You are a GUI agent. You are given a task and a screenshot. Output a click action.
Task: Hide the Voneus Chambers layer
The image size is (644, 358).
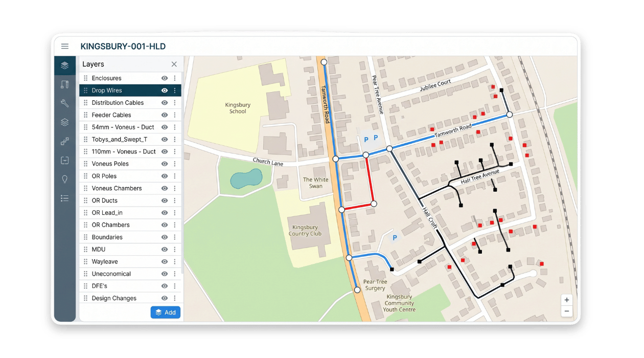pos(165,188)
